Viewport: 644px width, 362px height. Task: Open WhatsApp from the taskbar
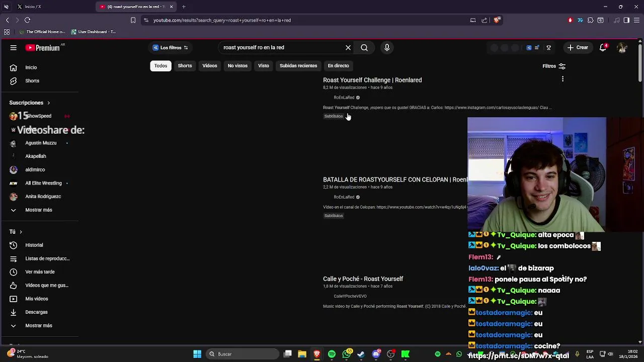pyautogui.click(x=347, y=354)
